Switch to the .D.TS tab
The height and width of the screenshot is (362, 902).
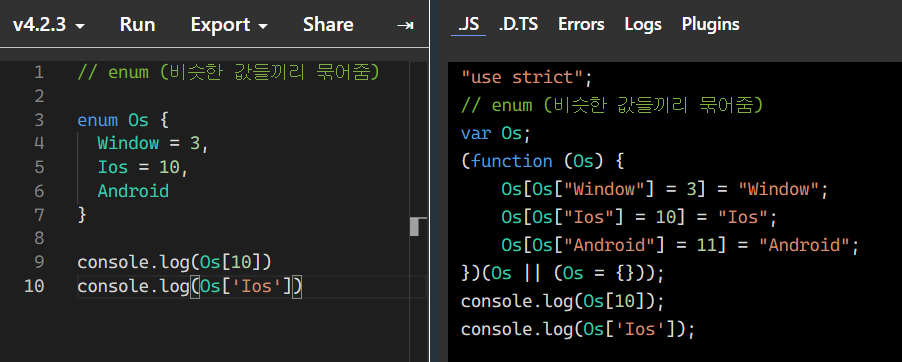[518, 25]
